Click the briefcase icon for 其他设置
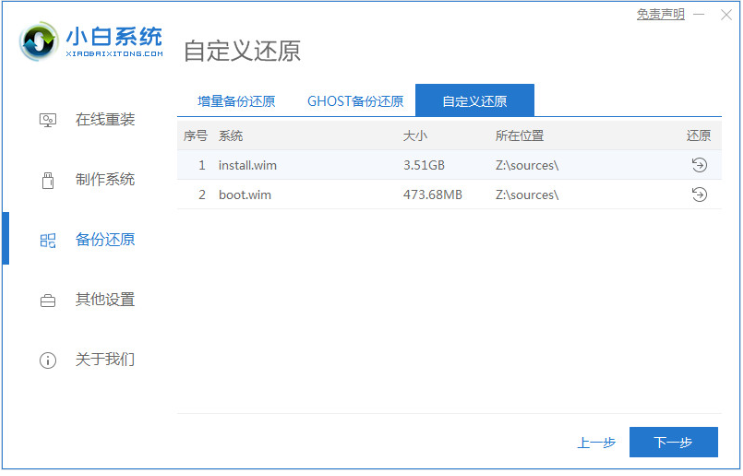 [47, 300]
